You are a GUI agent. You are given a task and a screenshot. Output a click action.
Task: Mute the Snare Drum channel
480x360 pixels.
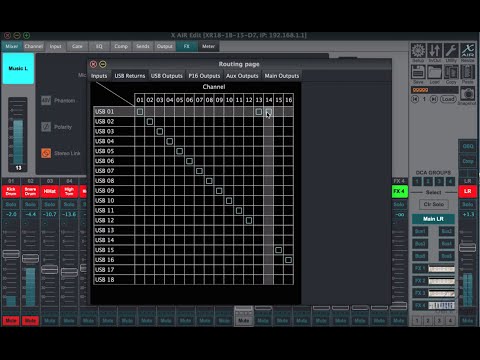[30, 321]
